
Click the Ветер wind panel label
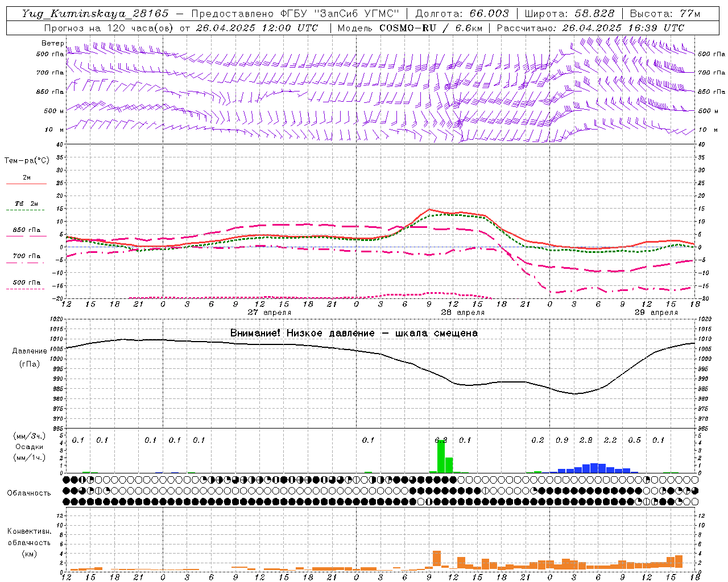[x=53, y=43]
